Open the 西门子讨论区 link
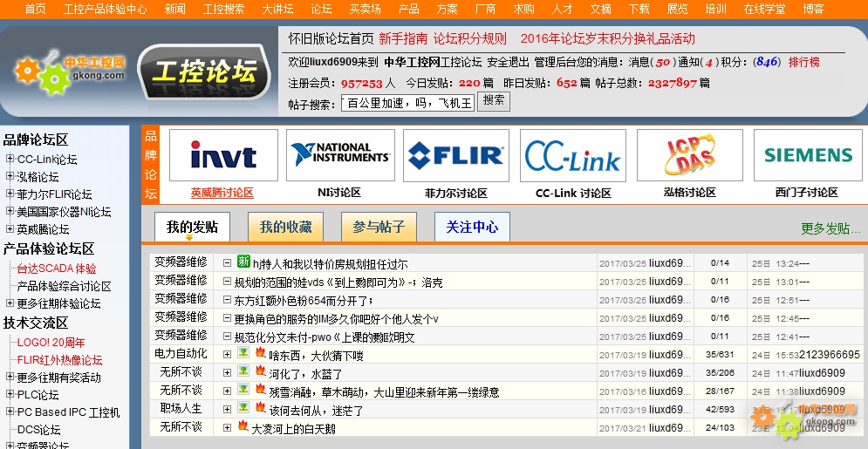 click(x=807, y=193)
